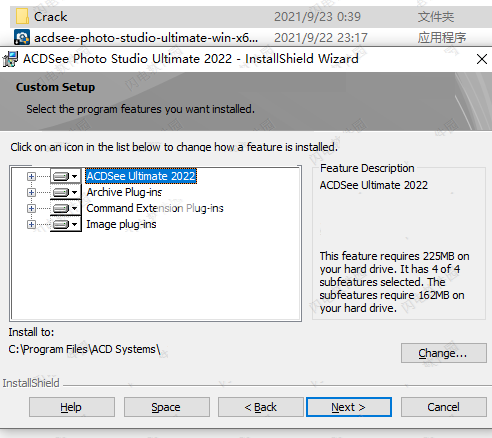Image resolution: width=492 pixels, height=438 pixels.
Task: Click the Change... install location button
Action: click(x=444, y=353)
